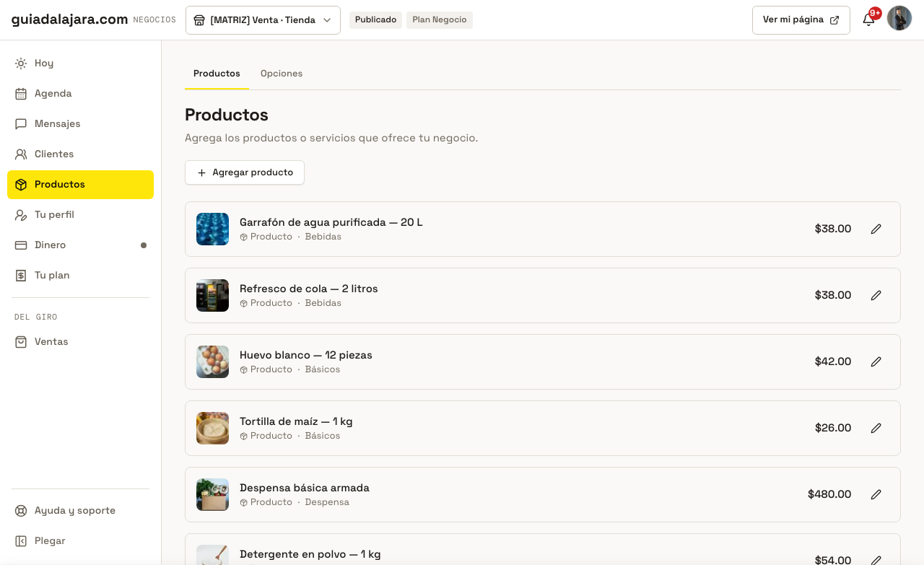924x570 pixels.
Task: Click the Hoy sun icon
Action: 21,63
